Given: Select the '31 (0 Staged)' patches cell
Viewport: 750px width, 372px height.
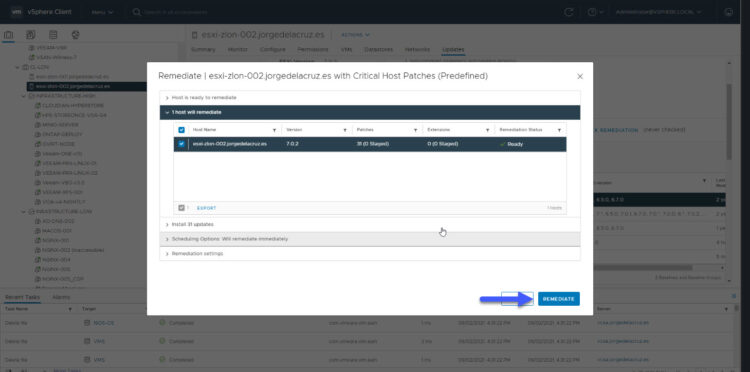Looking at the screenshot, I should [373, 144].
